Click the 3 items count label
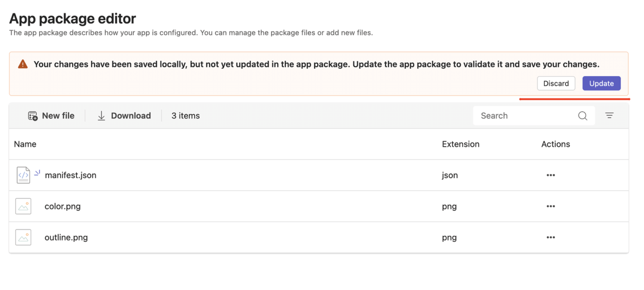This screenshot has width=644, height=290. [x=185, y=116]
